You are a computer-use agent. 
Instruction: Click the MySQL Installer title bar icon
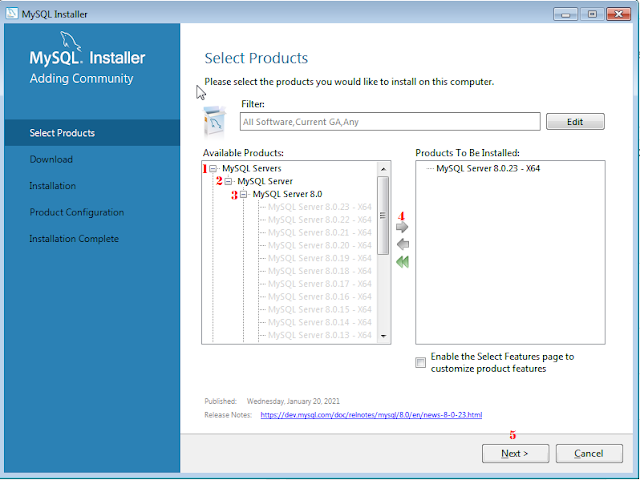tap(11, 13)
